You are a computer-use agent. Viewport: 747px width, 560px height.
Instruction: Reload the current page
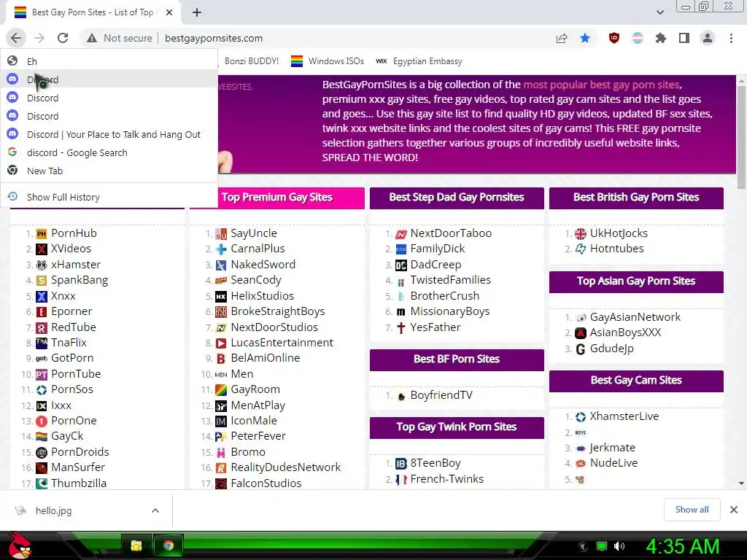(x=63, y=38)
